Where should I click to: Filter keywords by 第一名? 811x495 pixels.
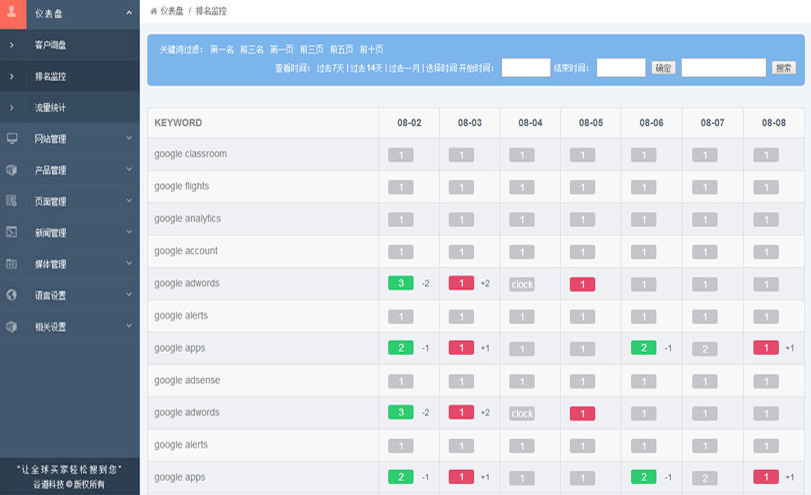222,50
